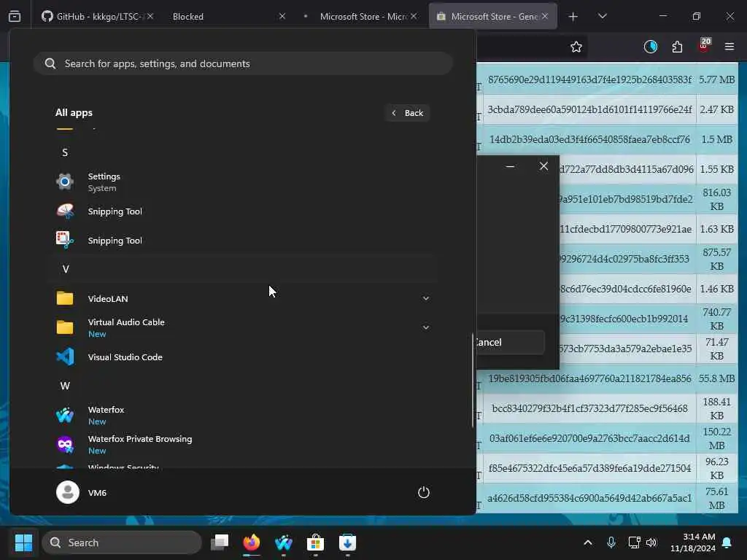This screenshot has height=560, width=747.
Task: Expand the VideoLAN folder chevron
Action: click(x=426, y=298)
